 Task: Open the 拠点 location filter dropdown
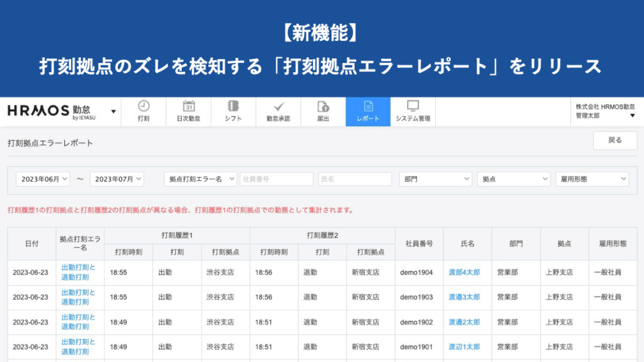[x=513, y=178]
